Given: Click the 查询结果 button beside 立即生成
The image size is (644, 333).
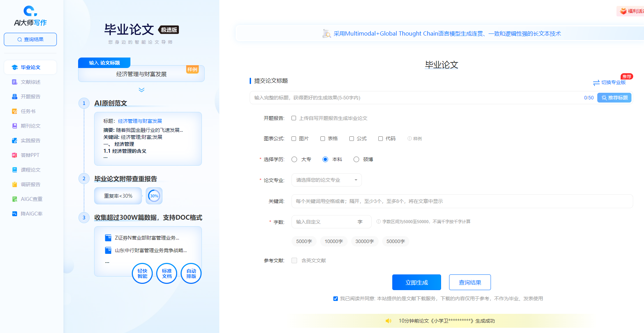Looking at the screenshot, I should tap(470, 282).
